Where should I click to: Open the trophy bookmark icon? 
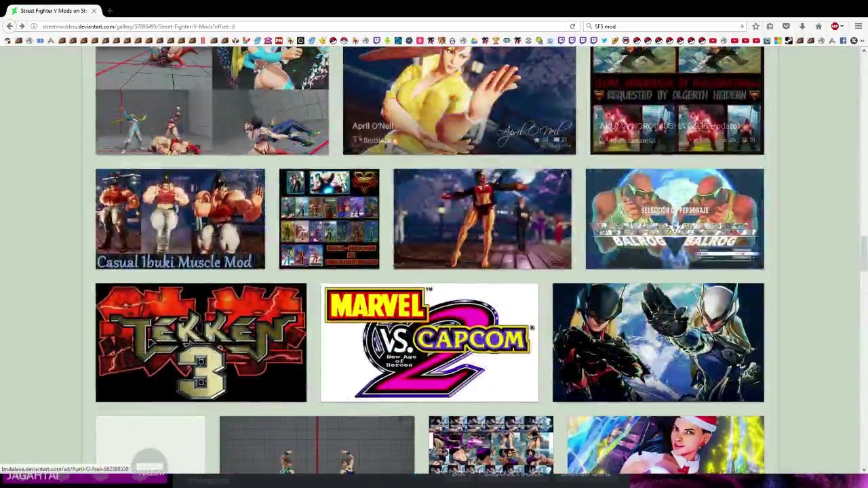[496, 41]
